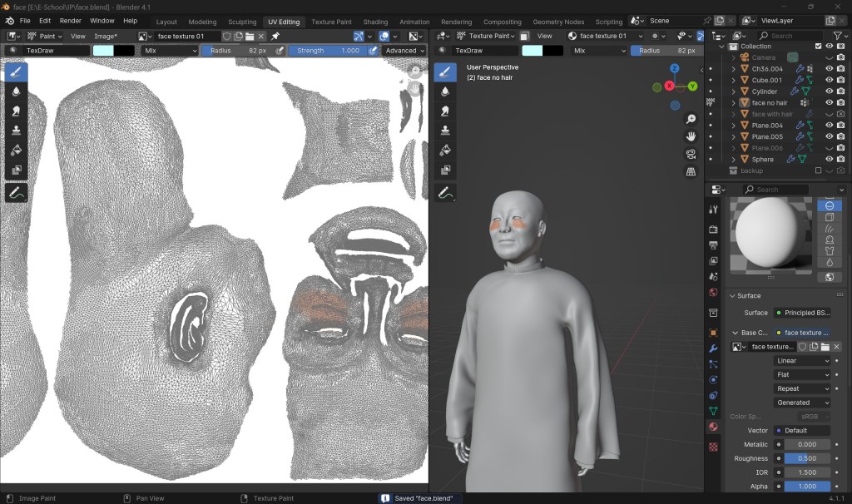This screenshot has height=504, width=852.
Task: Select the Soften tool in 3D viewport
Action: point(446,91)
